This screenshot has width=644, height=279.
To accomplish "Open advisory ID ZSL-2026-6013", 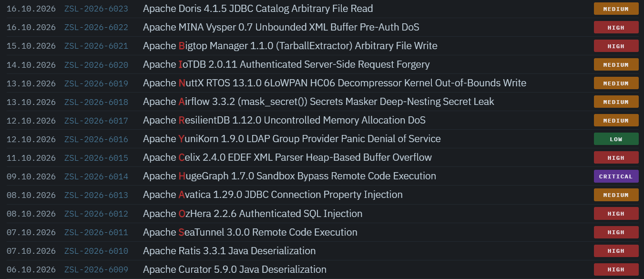I will click(x=96, y=195).
